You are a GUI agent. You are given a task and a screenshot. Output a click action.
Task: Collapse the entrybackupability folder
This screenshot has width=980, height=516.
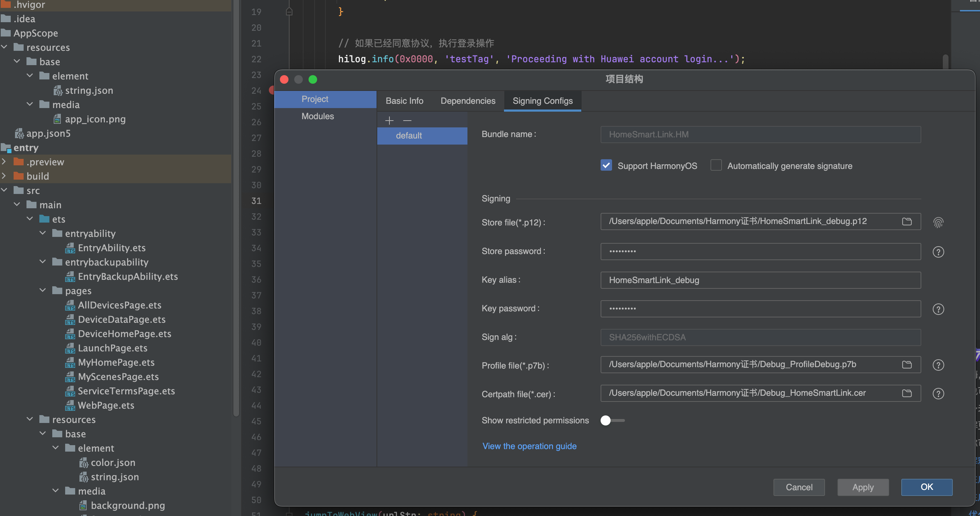click(x=43, y=262)
